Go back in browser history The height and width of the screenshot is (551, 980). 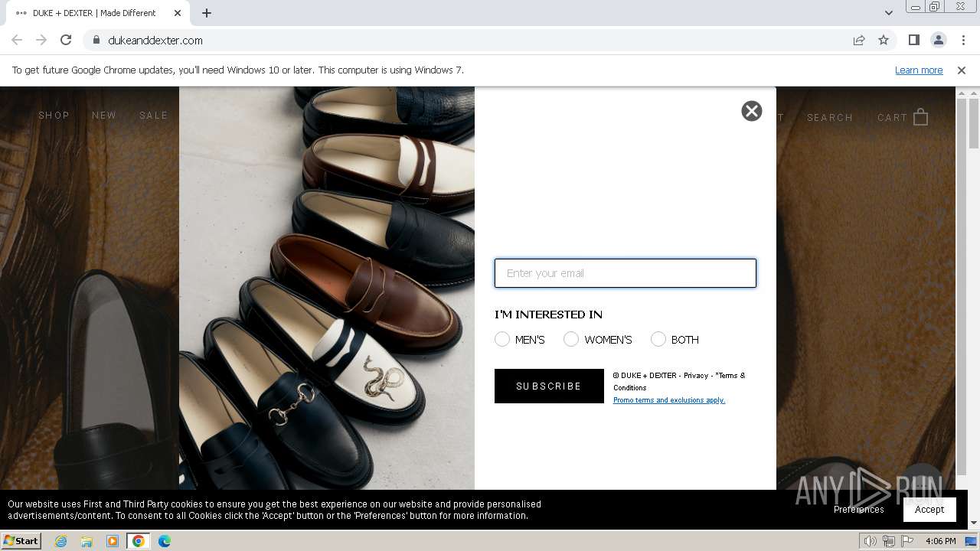pyautogui.click(x=17, y=41)
